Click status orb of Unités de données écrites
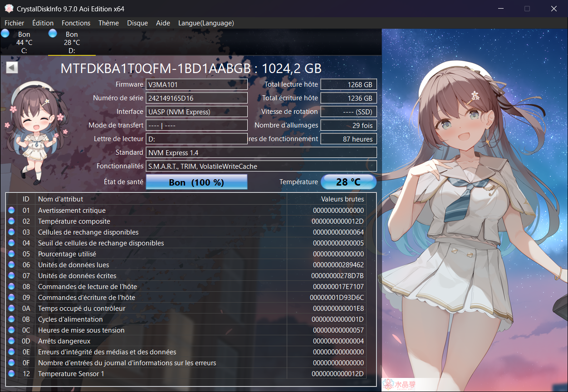Viewport: 568px width, 392px height. [11, 275]
